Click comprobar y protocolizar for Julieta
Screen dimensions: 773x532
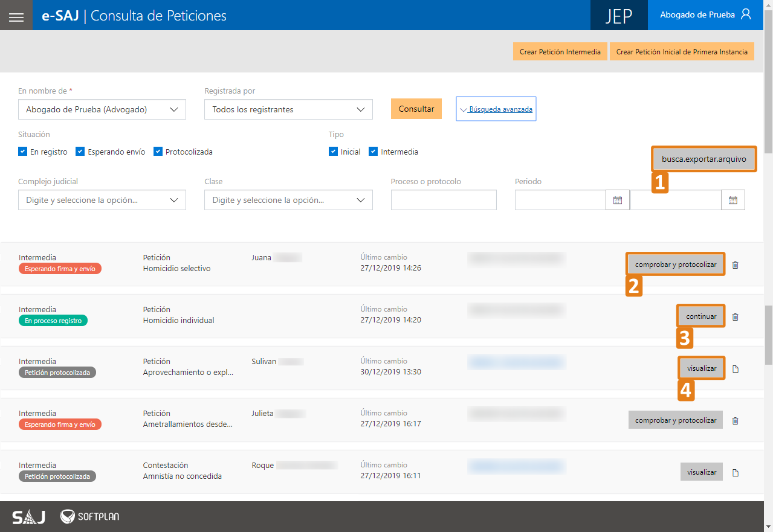676,420
